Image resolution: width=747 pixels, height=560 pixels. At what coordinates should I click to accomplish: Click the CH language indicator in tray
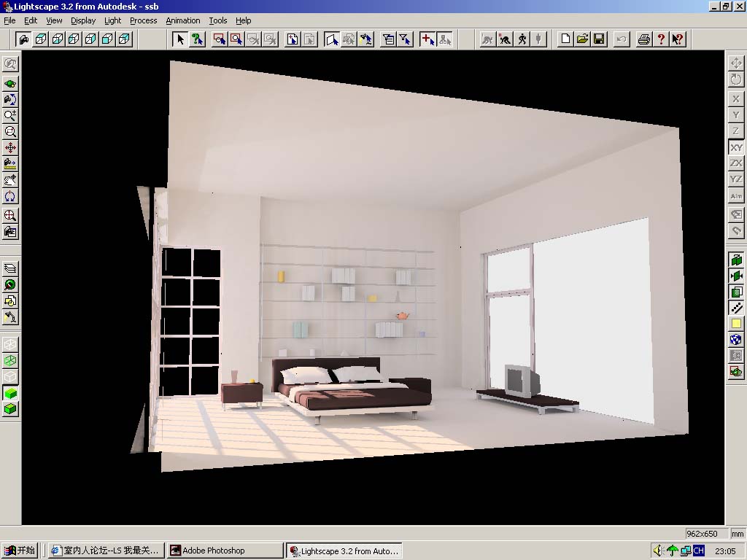pyautogui.click(x=698, y=551)
